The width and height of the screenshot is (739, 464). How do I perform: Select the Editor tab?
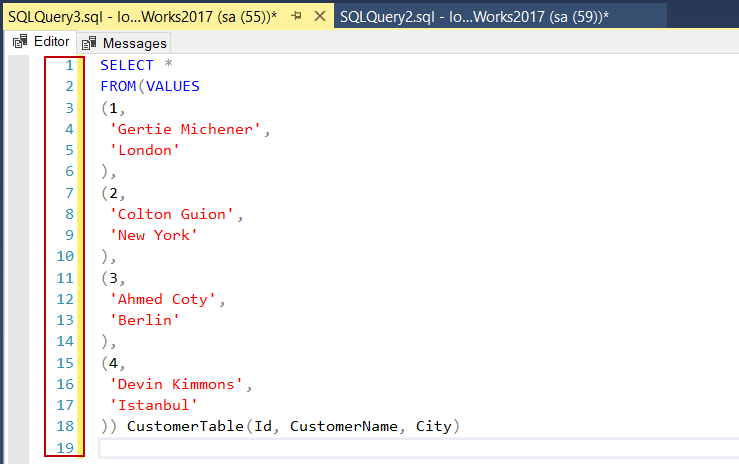41,42
